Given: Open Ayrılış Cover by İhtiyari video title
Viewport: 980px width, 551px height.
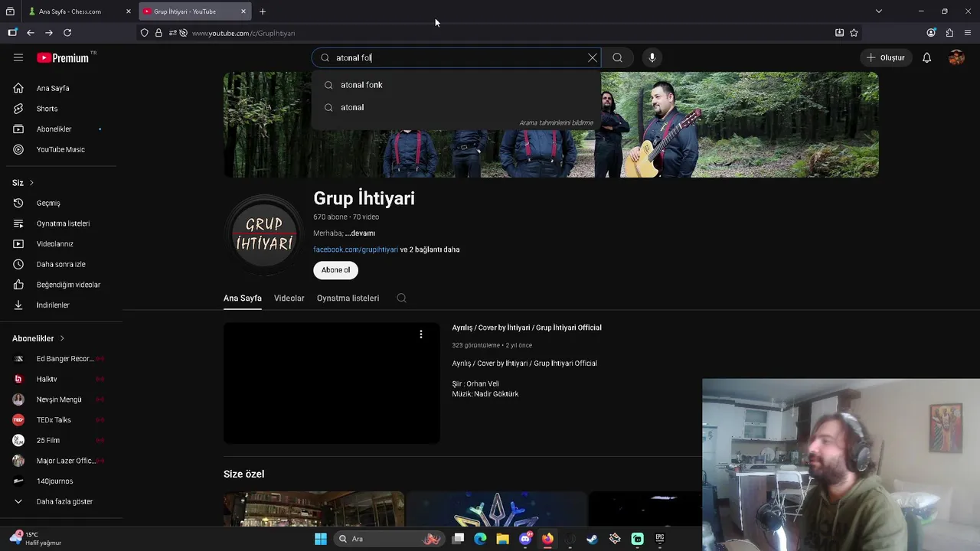Looking at the screenshot, I should click(x=527, y=328).
